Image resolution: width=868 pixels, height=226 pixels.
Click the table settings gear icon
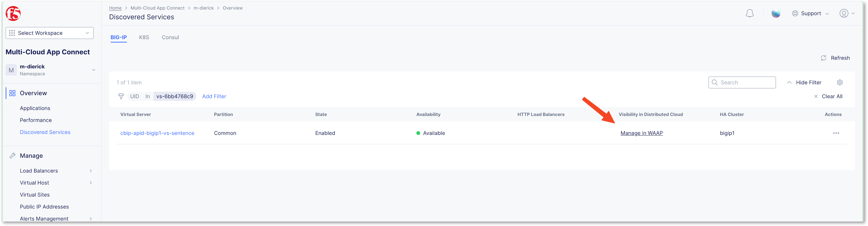click(840, 82)
